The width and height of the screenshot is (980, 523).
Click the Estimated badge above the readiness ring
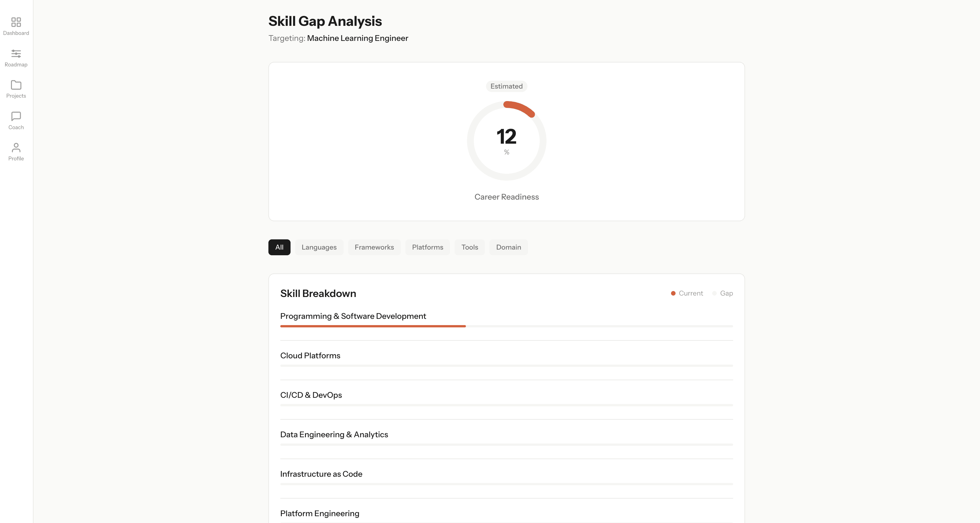506,86
